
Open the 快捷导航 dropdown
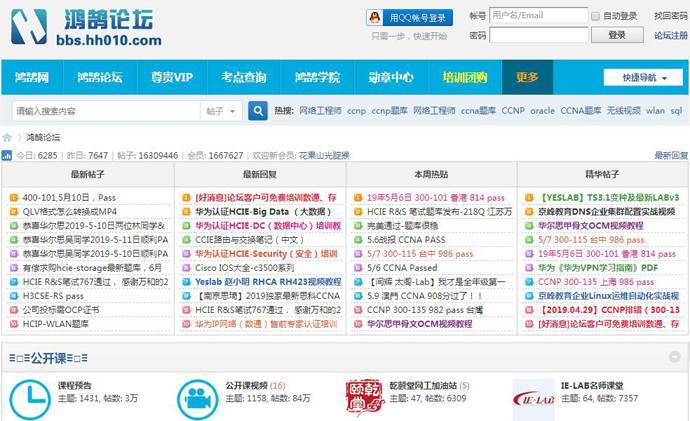click(x=644, y=78)
